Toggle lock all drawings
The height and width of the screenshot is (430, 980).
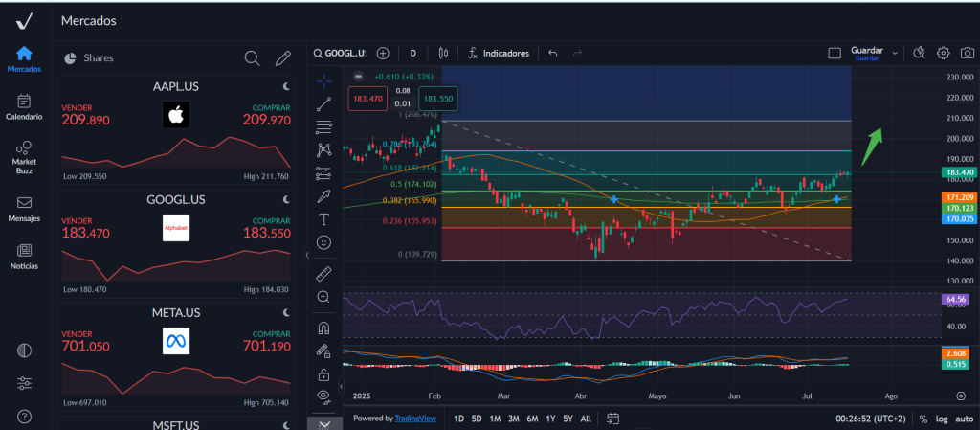(x=323, y=374)
